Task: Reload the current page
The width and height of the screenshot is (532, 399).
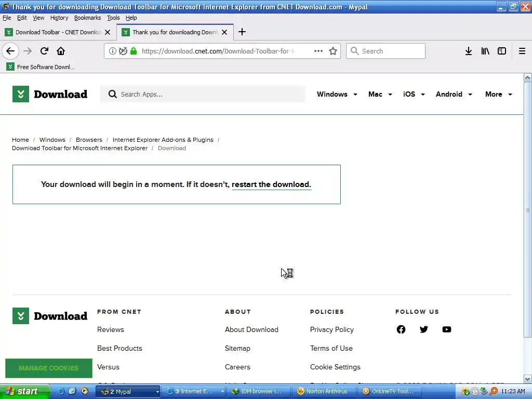Action: pos(44,51)
